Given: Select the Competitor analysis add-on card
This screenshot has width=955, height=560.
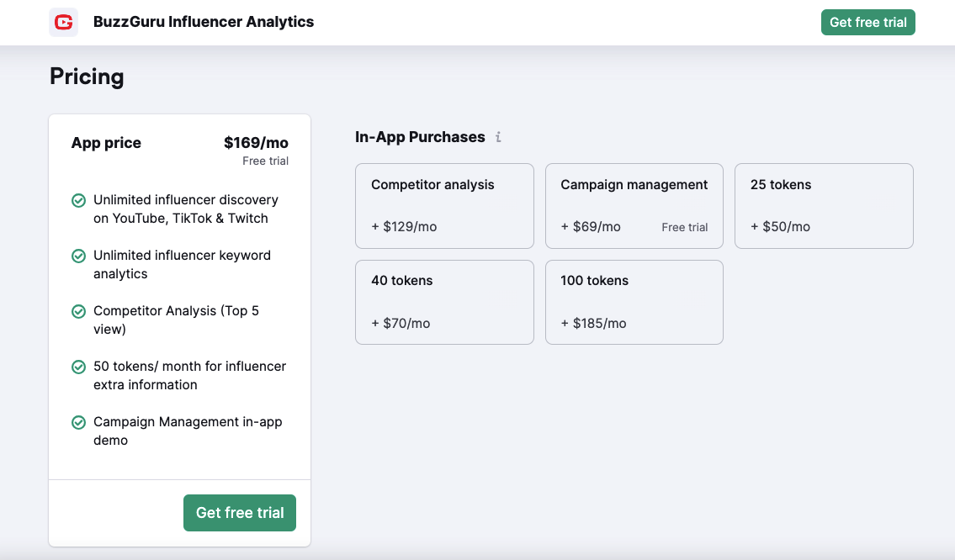Looking at the screenshot, I should pyautogui.click(x=444, y=206).
